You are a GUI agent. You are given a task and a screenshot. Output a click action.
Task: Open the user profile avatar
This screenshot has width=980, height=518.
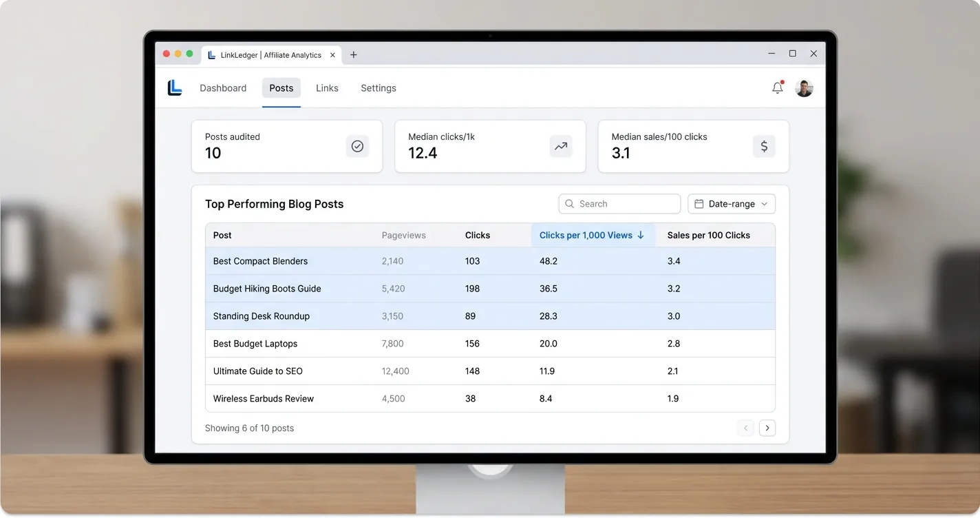(x=804, y=88)
